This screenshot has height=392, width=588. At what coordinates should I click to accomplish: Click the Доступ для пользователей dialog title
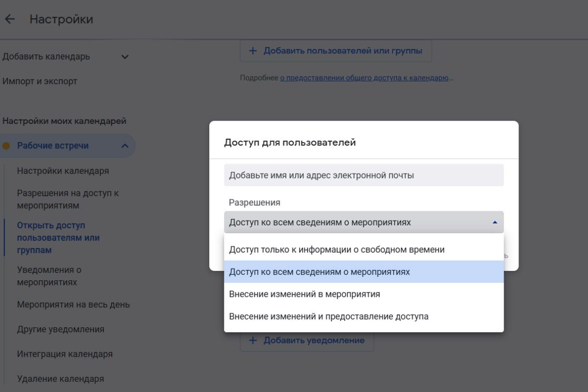coord(290,143)
